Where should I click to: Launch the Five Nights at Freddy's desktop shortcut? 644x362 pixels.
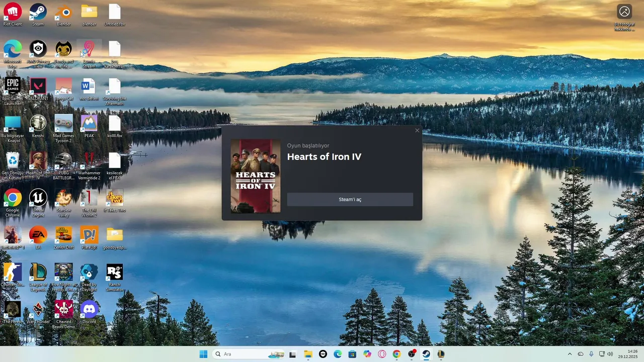pos(64,278)
